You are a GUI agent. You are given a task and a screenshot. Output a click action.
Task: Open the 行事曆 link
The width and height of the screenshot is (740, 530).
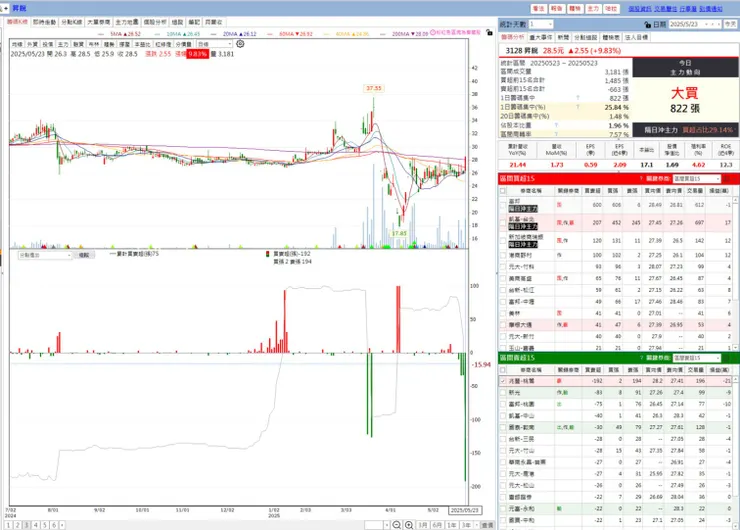(x=688, y=8)
